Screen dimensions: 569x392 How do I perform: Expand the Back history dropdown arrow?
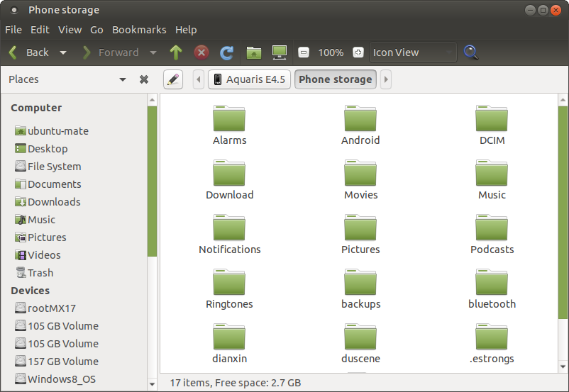(x=63, y=52)
